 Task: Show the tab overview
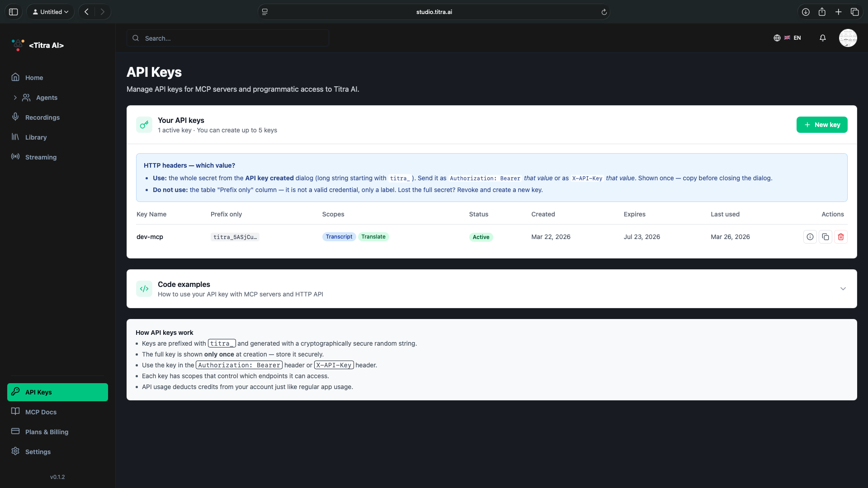(854, 12)
